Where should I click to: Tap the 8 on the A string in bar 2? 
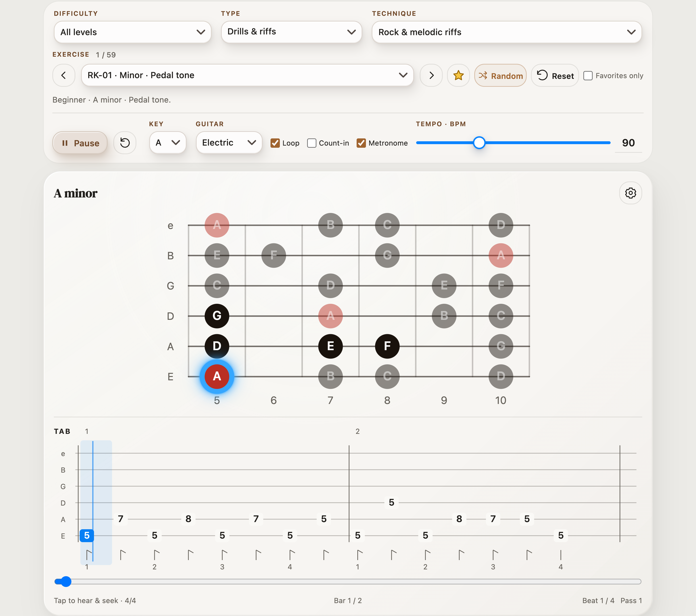(x=459, y=519)
